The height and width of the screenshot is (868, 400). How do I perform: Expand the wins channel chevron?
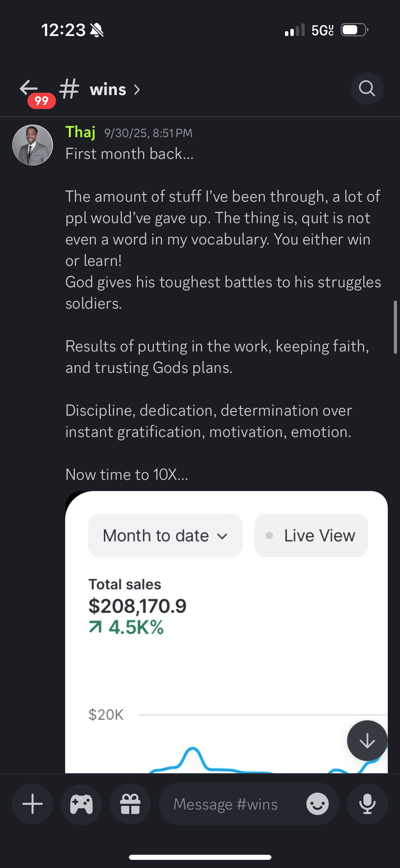pyautogui.click(x=137, y=90)
